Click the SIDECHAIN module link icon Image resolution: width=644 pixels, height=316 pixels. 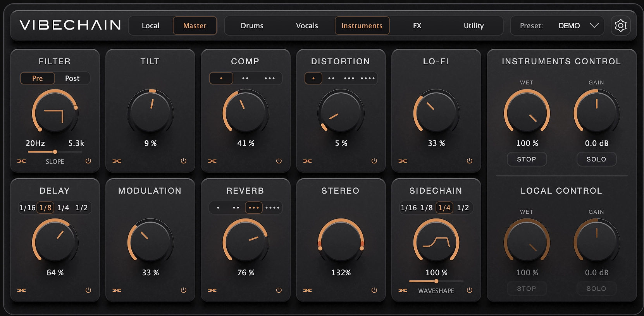(x=403, y=290)
